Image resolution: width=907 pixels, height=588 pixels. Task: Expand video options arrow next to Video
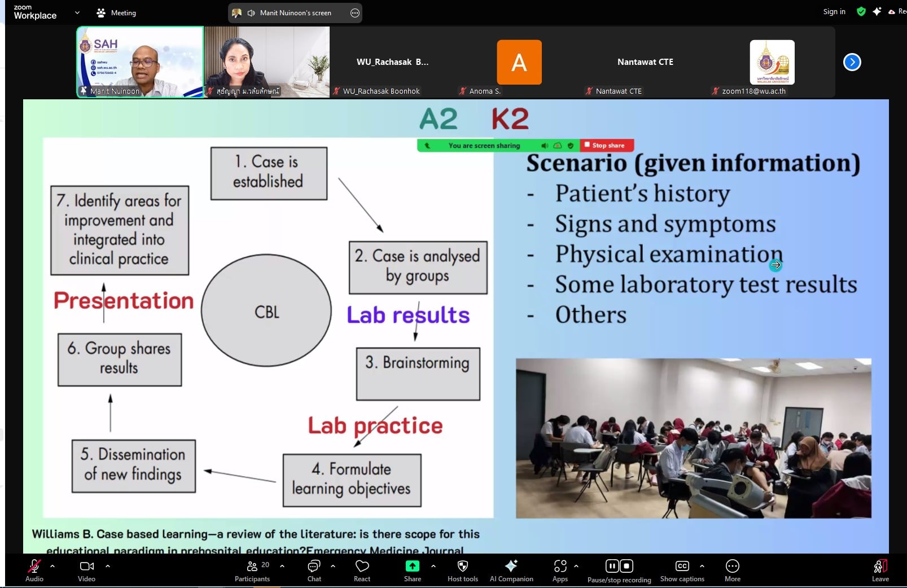tap(108, 566)
